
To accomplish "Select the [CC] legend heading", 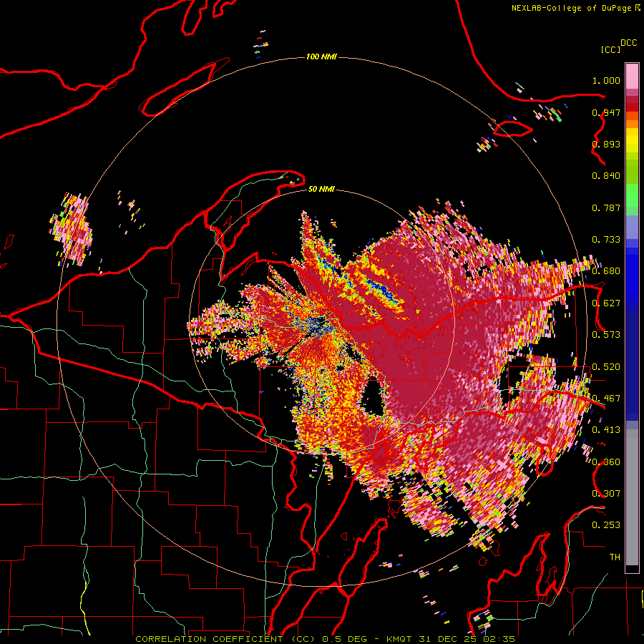I will [x=610, y=49].
